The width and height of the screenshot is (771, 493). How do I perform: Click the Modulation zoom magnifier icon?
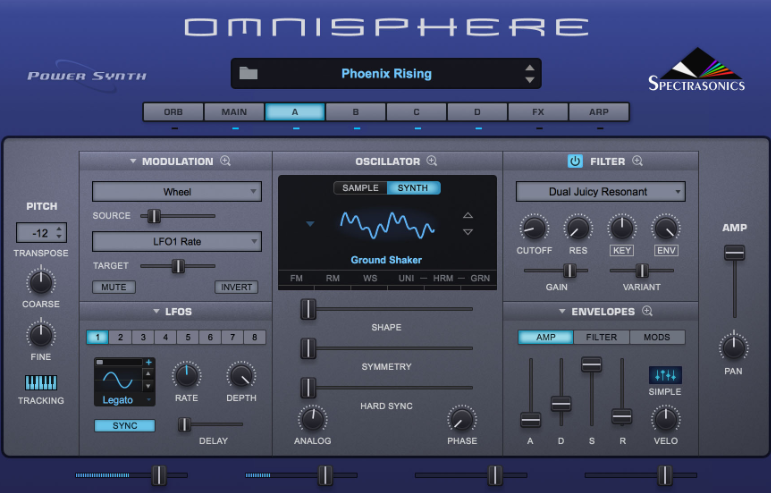(x=225, y=161)
